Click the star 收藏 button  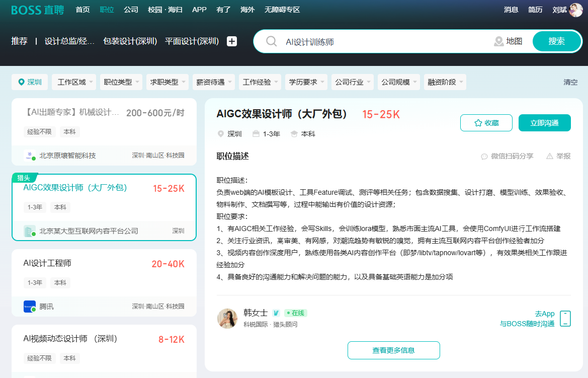coord(486,123)
